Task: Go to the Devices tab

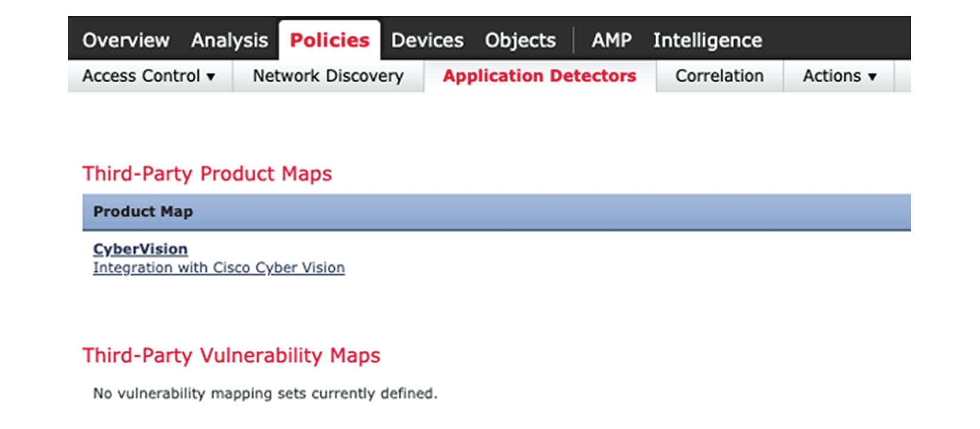Action: pyautogui.click(x=427, y=40)
